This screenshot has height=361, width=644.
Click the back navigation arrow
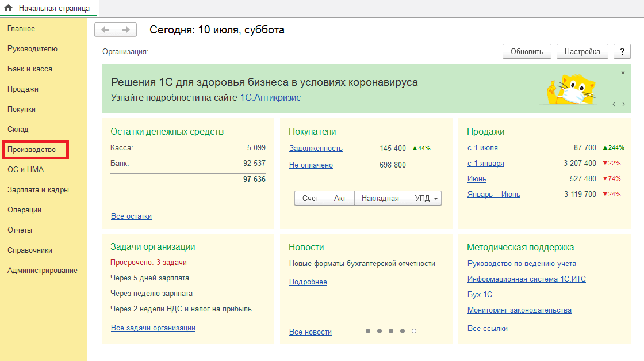pyautogui.click(x=105, y=30)
